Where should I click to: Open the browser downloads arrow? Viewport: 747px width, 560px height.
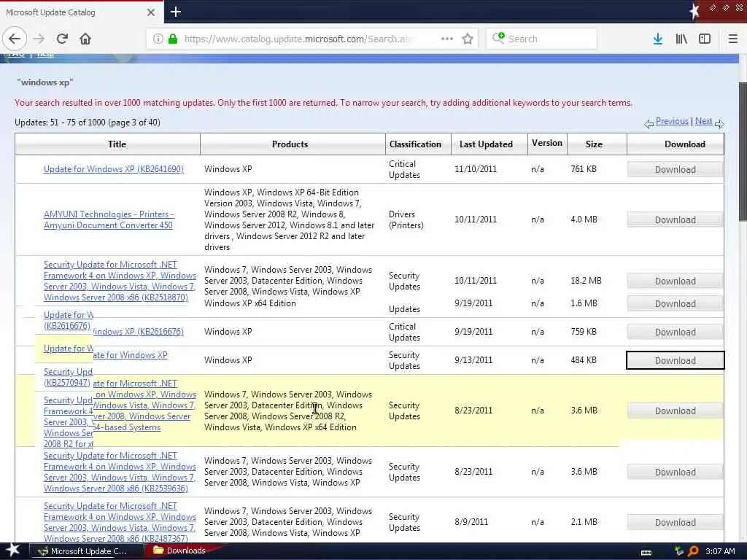(x=658, y=39)
